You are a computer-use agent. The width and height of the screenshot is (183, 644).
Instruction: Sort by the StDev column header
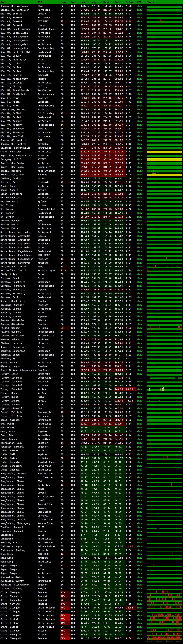(x=130, y=2)
